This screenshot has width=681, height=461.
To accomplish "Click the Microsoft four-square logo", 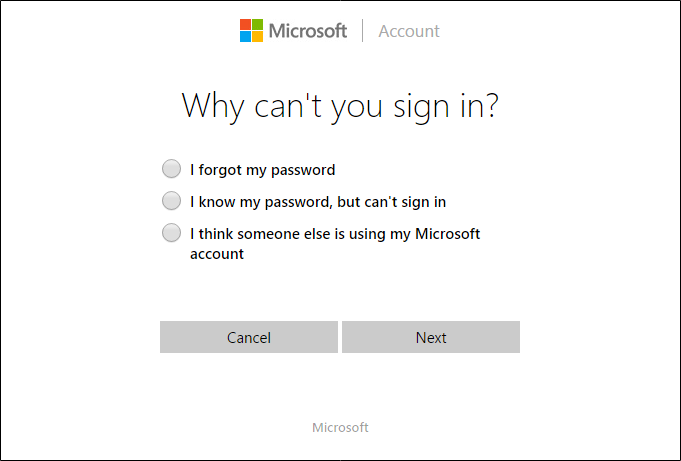I will tap(252, 31).
